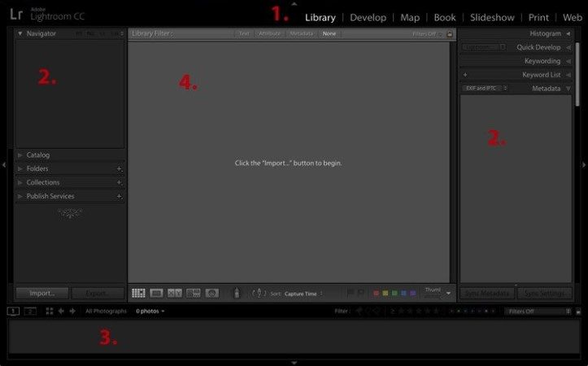Create collection with Collections plus
This screenshot has height=366, width=588.
point(119,182)
